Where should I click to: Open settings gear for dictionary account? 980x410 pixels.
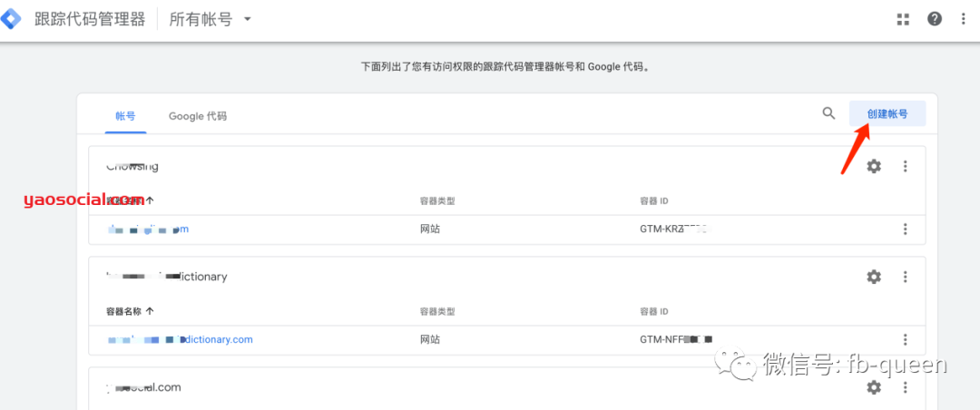pyautogui.click(x=874, y=277)
